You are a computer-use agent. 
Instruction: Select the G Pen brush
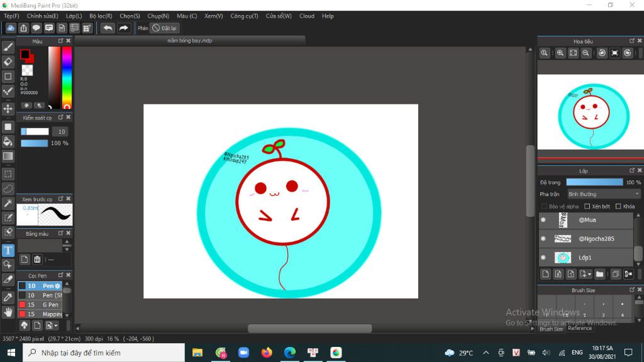[40, 305]
